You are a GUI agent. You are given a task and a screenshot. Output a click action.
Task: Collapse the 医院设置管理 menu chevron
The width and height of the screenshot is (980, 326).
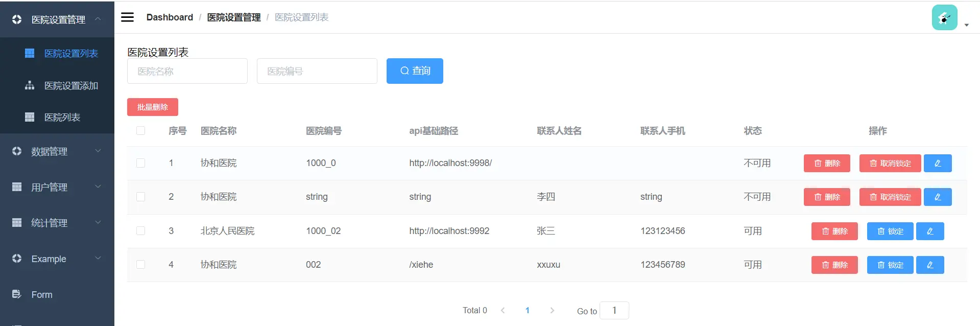click(x=98, y=19)
